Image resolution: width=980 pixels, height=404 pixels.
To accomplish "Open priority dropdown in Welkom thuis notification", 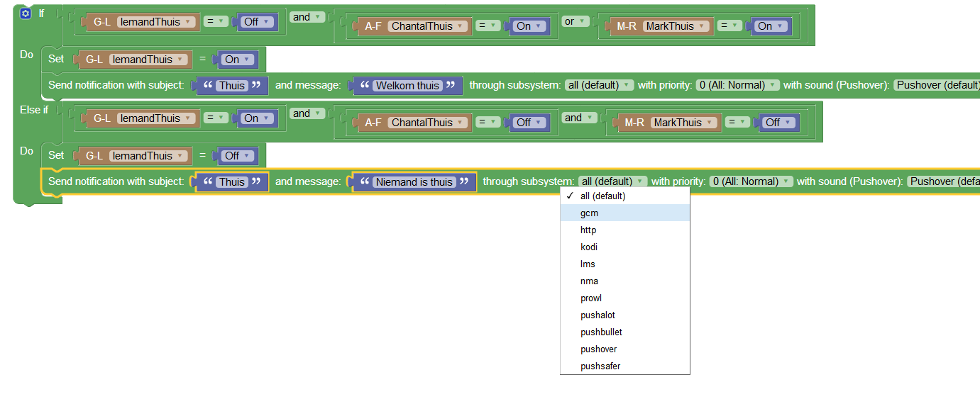I will pyautogui.click(x=737, y=85).
